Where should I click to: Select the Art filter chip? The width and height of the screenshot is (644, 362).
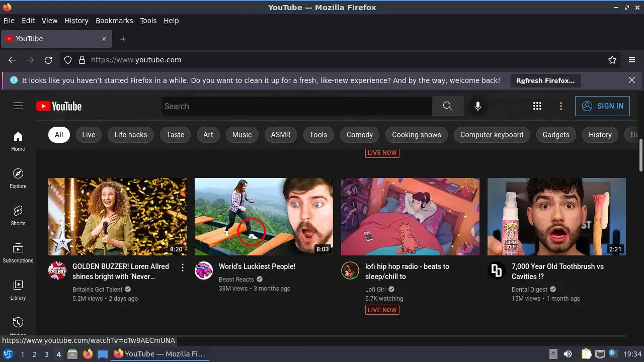208,135
